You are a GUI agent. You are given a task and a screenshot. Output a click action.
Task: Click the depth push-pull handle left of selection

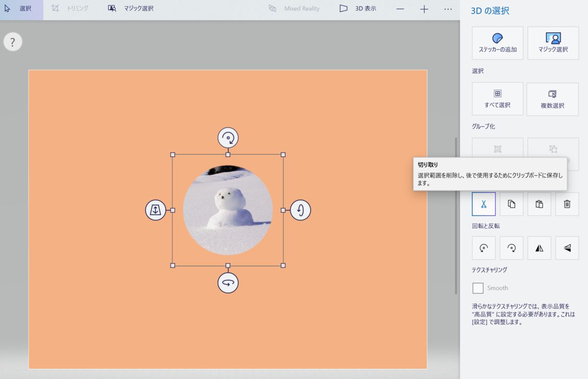pos(155,210)
